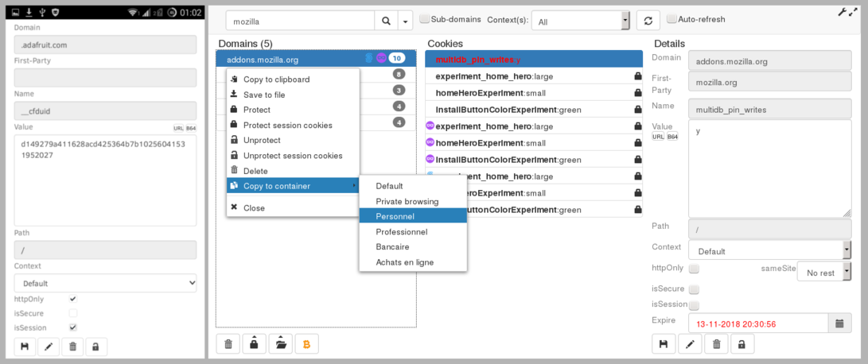Click B64 badge in Details Value
Image resolution: width=868 pixels, height=364 pixels.
(672, 137)
